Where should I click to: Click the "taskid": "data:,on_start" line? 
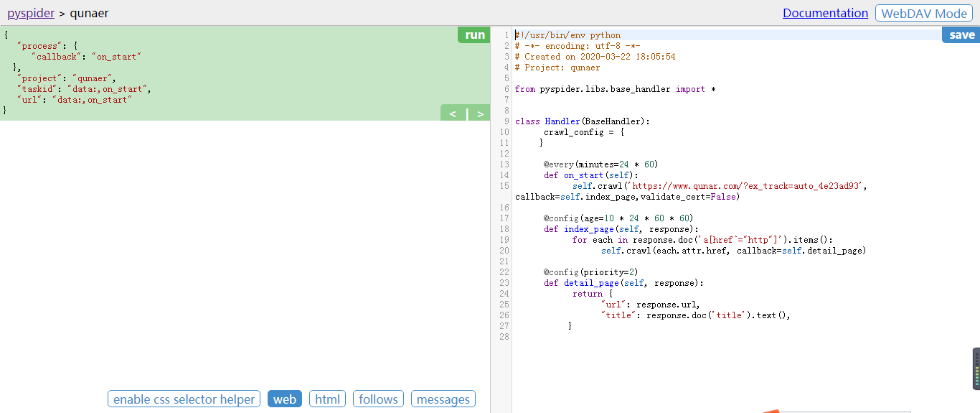84,89
